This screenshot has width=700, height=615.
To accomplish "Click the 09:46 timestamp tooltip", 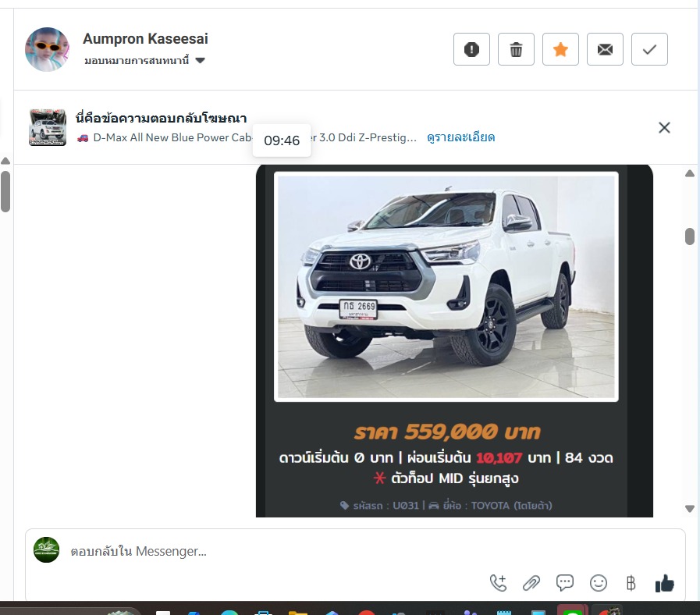I will click(282, 140).
